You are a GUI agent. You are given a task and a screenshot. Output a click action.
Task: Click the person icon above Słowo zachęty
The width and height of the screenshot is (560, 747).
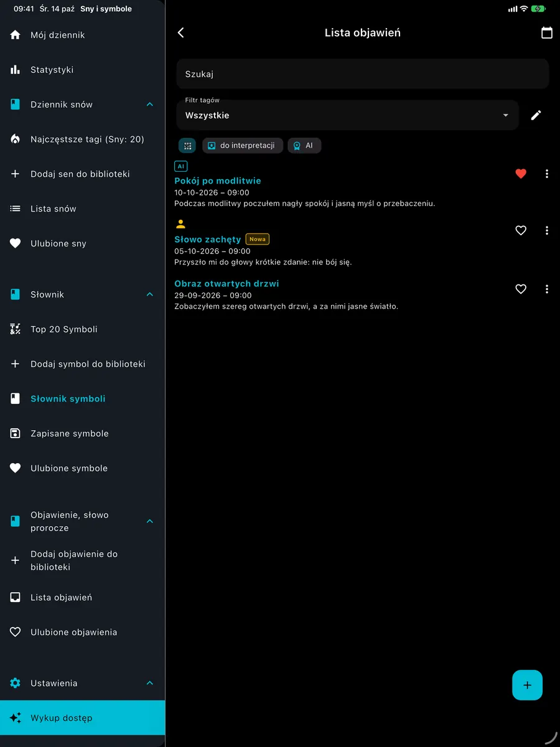pyautogui.click(x=181, y=224)
